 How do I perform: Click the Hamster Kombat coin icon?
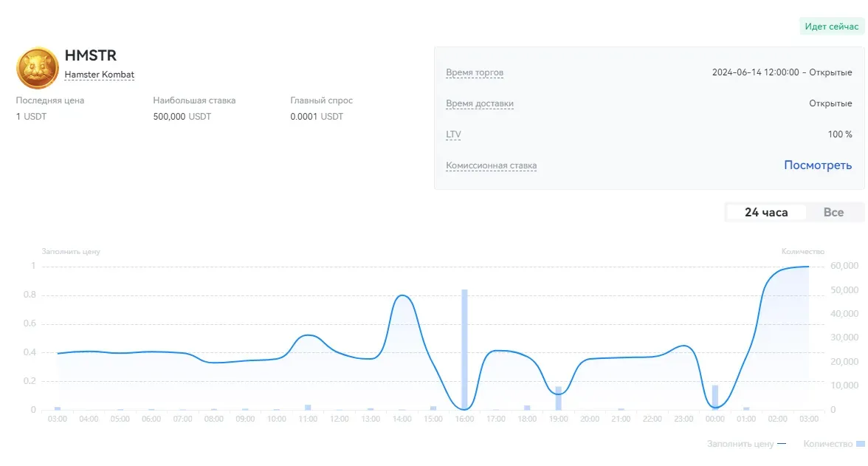coord(37,67)
